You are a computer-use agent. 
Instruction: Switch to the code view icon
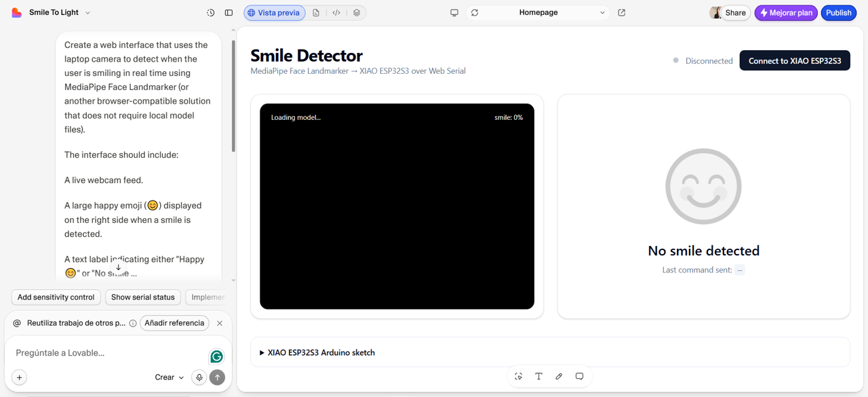[x=336, y=13]
